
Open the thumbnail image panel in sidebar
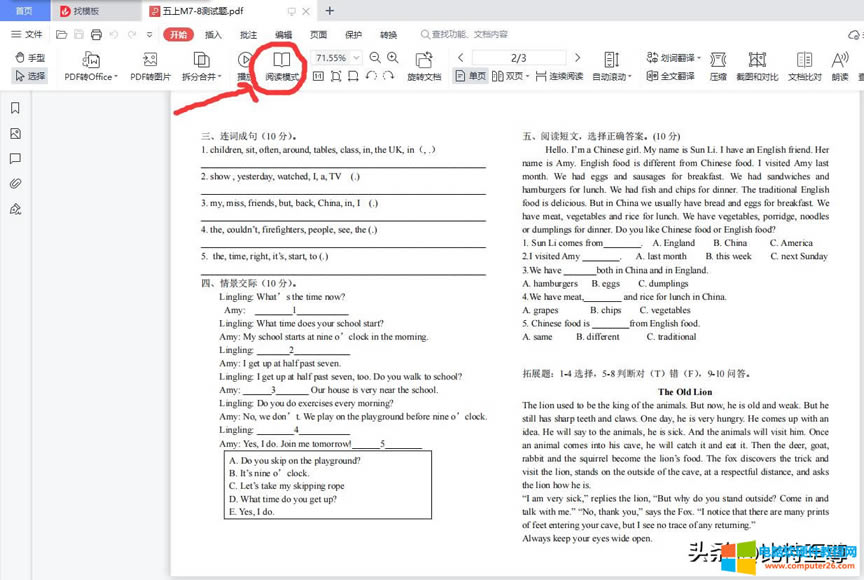click(x=15, y=133)
